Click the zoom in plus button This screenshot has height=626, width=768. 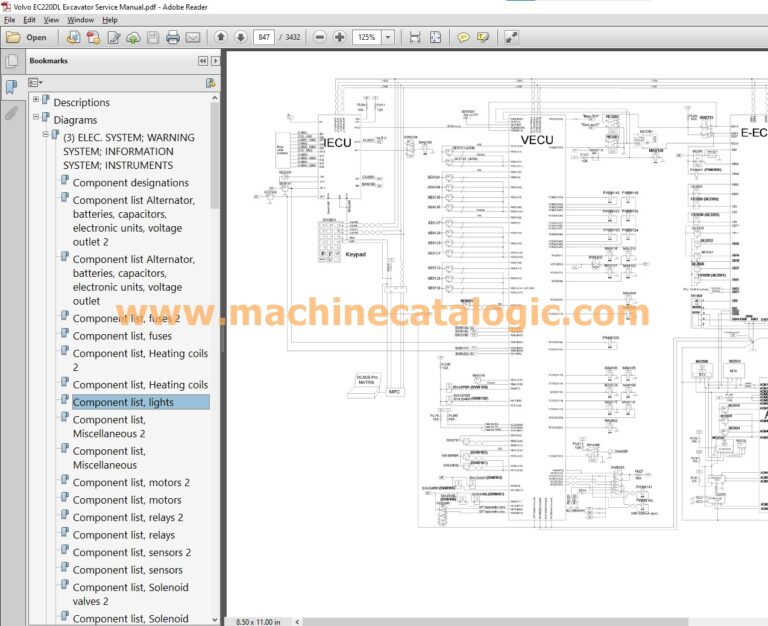click(339, 37)
